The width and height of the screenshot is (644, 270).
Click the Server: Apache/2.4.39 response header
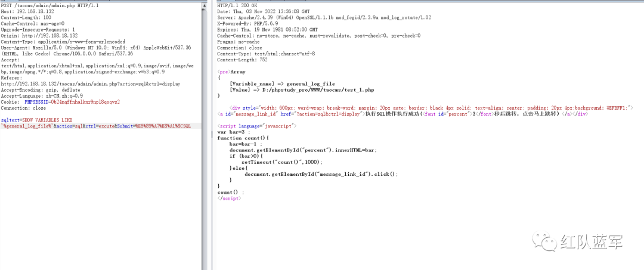coord(324,18)
